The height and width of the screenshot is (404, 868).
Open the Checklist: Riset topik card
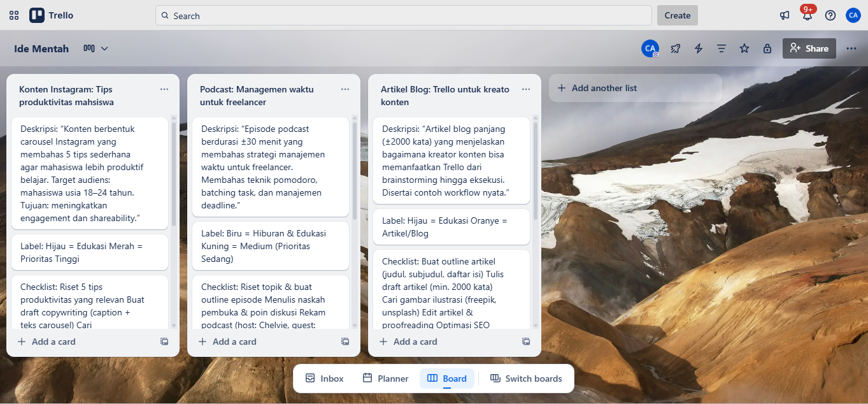(x=271, y=303)
